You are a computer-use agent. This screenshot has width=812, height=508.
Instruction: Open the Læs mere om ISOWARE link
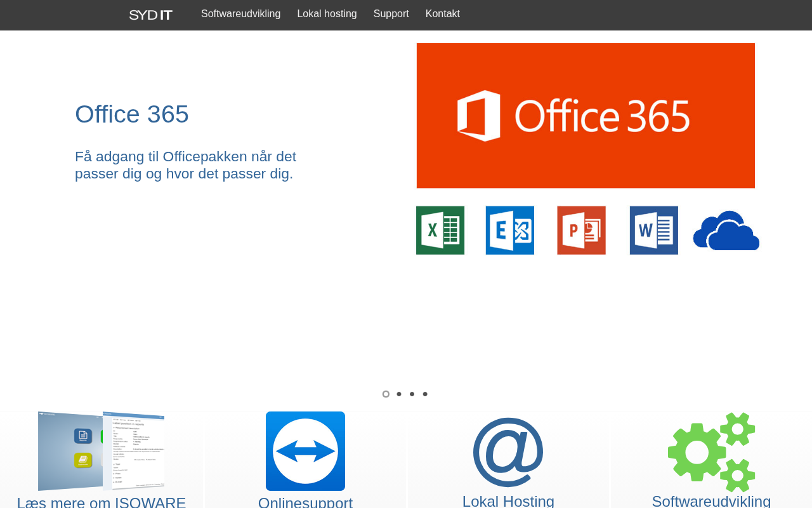[x=101, y=502]
